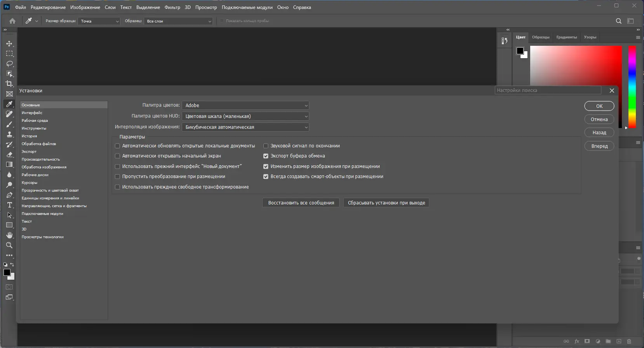
Task: Open the "Палитра цветов HUD" dropdown
Action: coord(245,116)
